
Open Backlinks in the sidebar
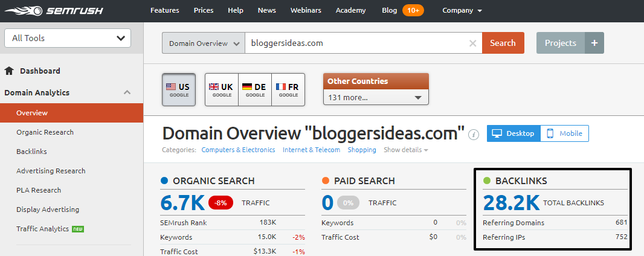pos(31,152)
